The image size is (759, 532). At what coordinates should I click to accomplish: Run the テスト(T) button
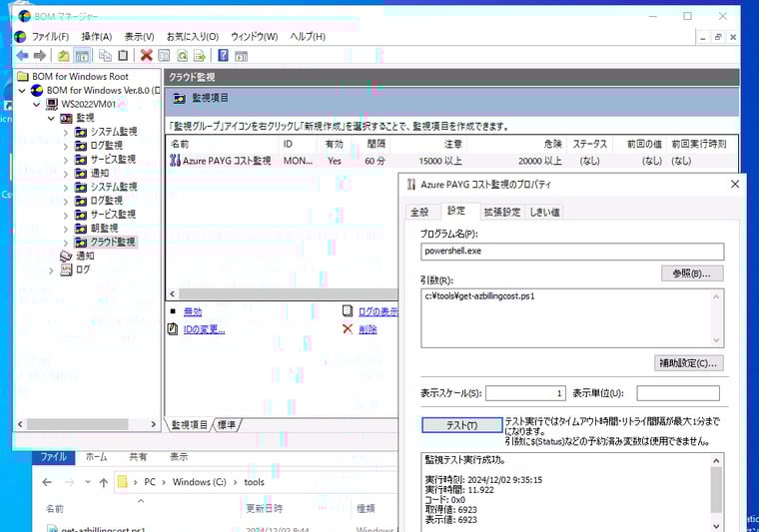[461, 425]
